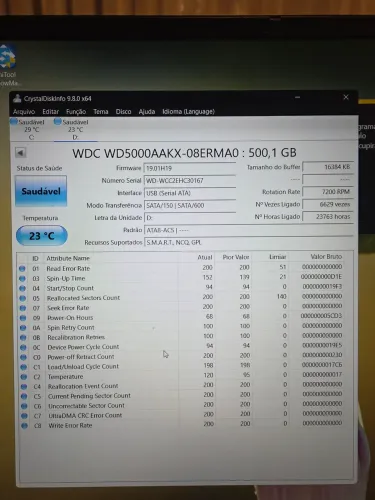Click the status dot for Start/Stop Count
The image size is (375, 500).
coord(22,288)
